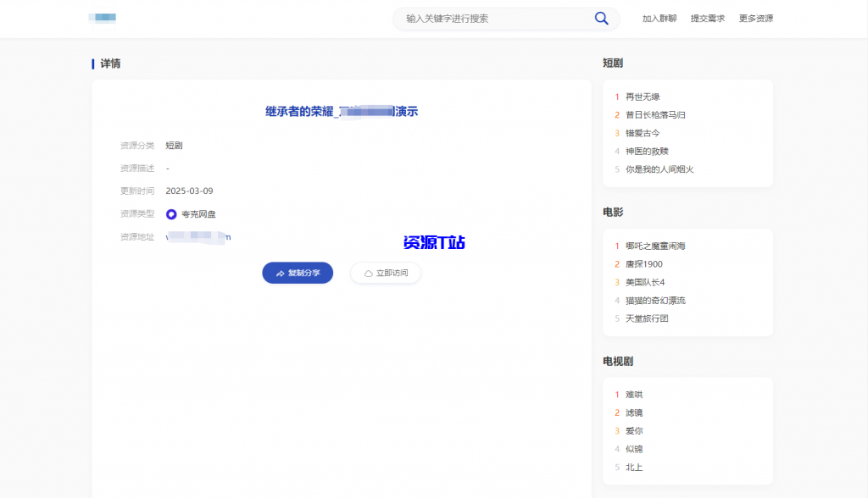This screenshot has height=498, width=868.
Task: Select the 夸克网盘 radio button
Action: click(x=170, y=213)
